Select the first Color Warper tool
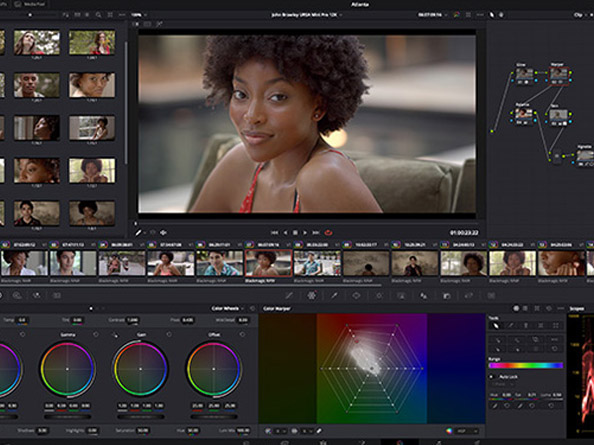This screenshot has width=594, height=445. point(496,325)
